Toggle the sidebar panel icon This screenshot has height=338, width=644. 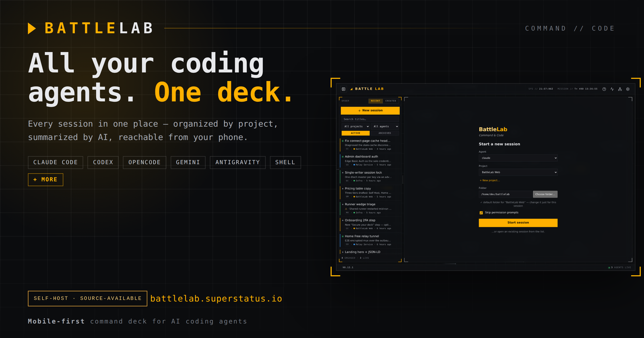tap(343, 89)
